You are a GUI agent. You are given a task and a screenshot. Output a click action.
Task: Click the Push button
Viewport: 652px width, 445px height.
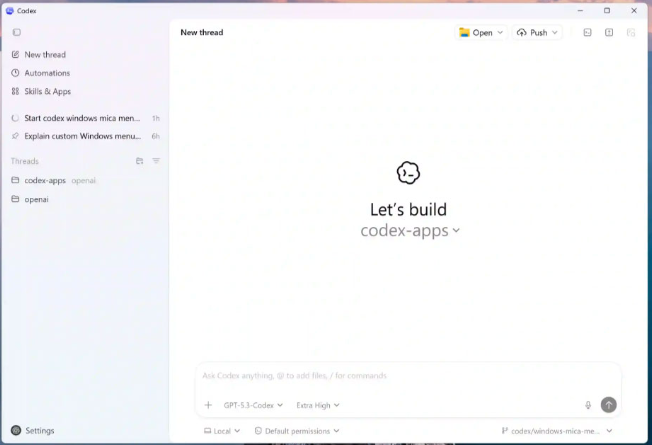tap(532, 32)
